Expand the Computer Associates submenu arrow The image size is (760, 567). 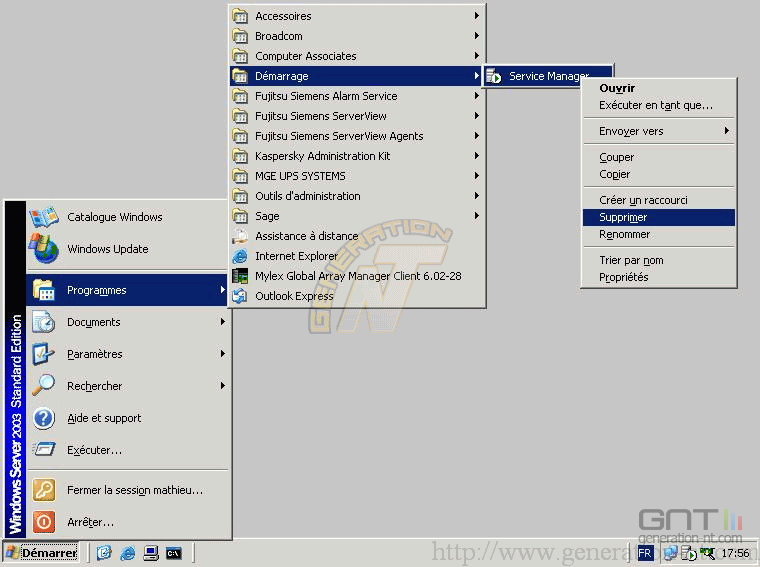pyautogui.click(x=476, y=56)
